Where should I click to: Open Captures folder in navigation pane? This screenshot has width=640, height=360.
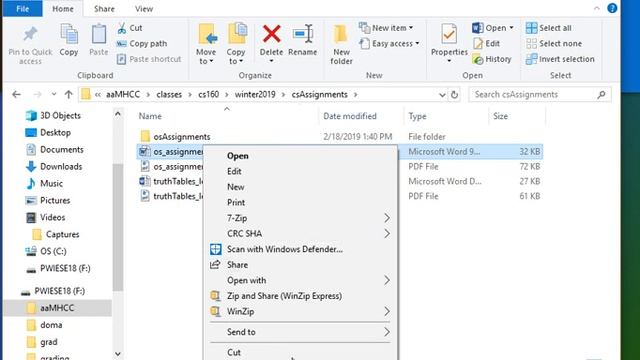56,235
